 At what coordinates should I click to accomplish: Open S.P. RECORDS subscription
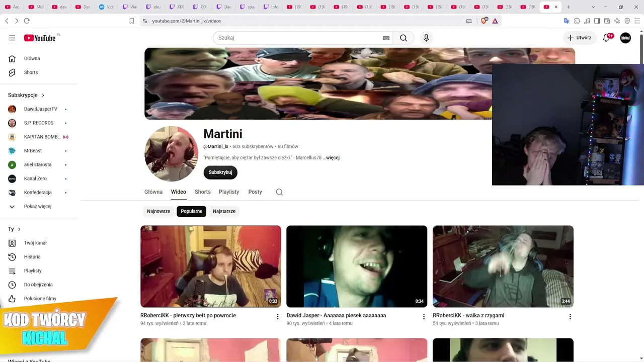coord(38,123)
